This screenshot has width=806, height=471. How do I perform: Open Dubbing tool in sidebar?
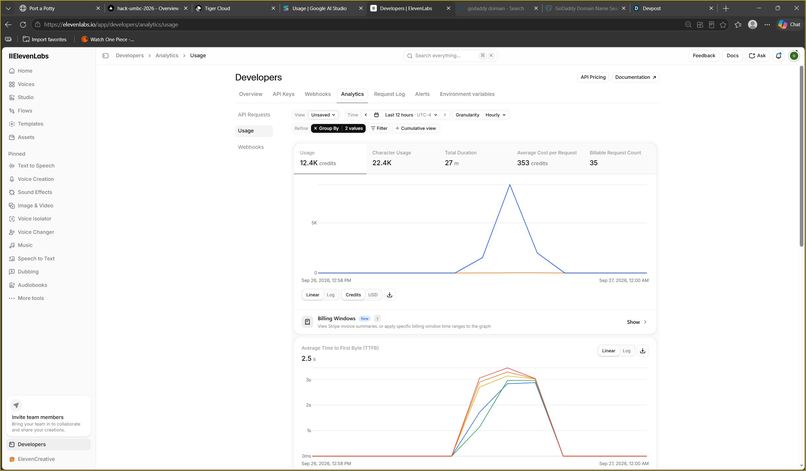point(28,271)
